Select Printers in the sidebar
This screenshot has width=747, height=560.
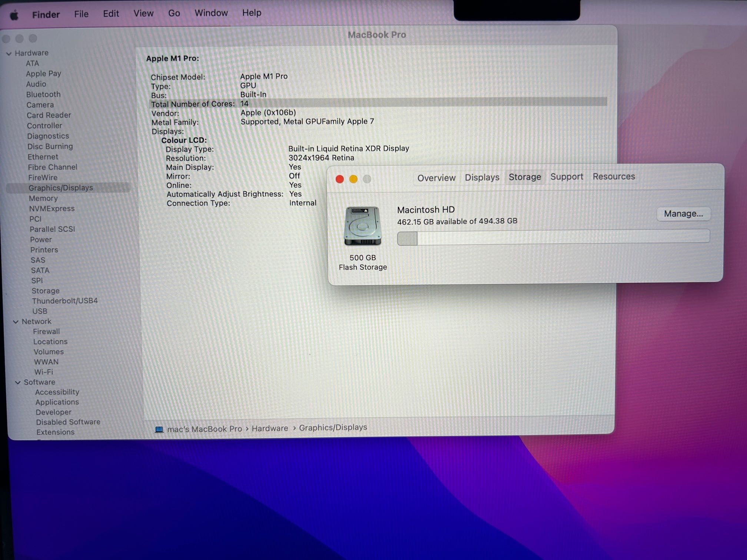tap(44, 250)
